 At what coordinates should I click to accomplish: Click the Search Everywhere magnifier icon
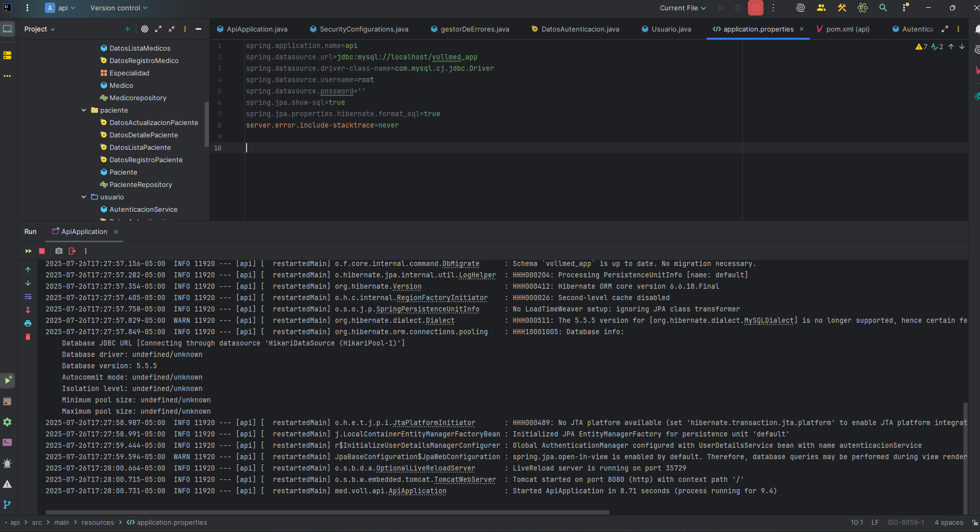pos(883,8)
